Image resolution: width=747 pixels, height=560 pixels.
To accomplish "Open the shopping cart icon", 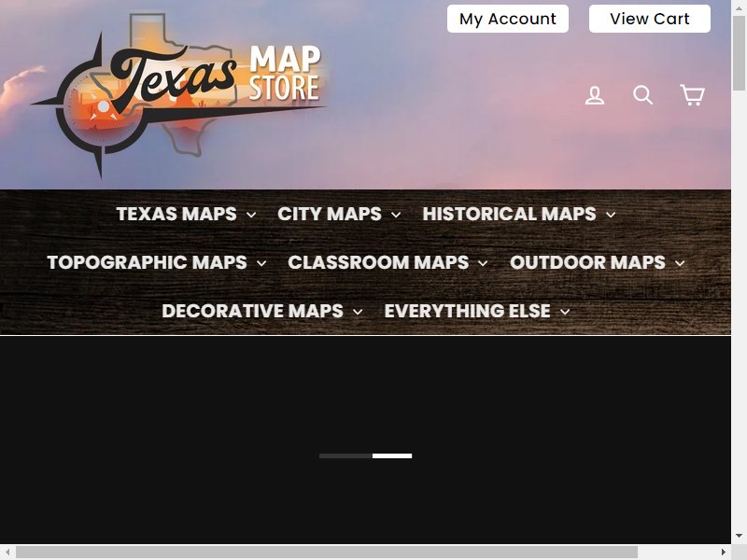I will [692, 95].
